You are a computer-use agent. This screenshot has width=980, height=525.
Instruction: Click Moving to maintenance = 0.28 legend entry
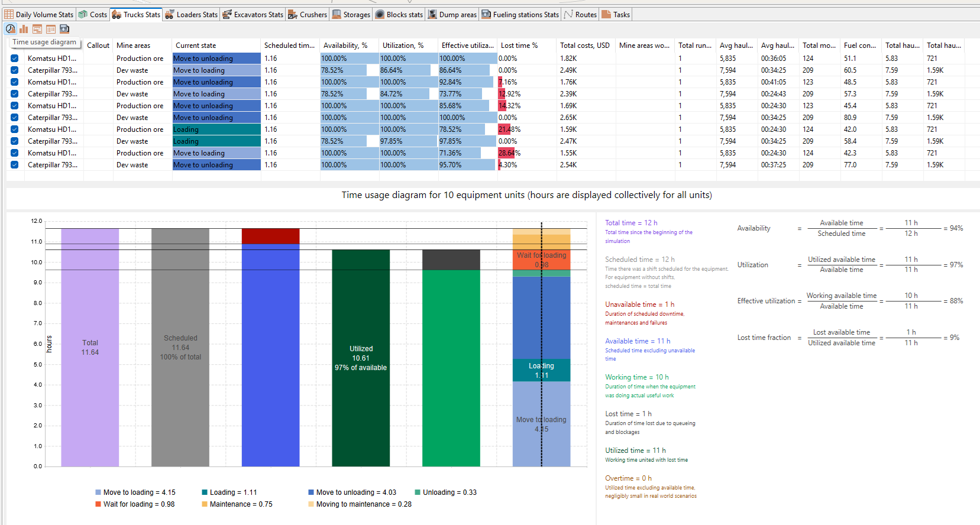point(360,504)
